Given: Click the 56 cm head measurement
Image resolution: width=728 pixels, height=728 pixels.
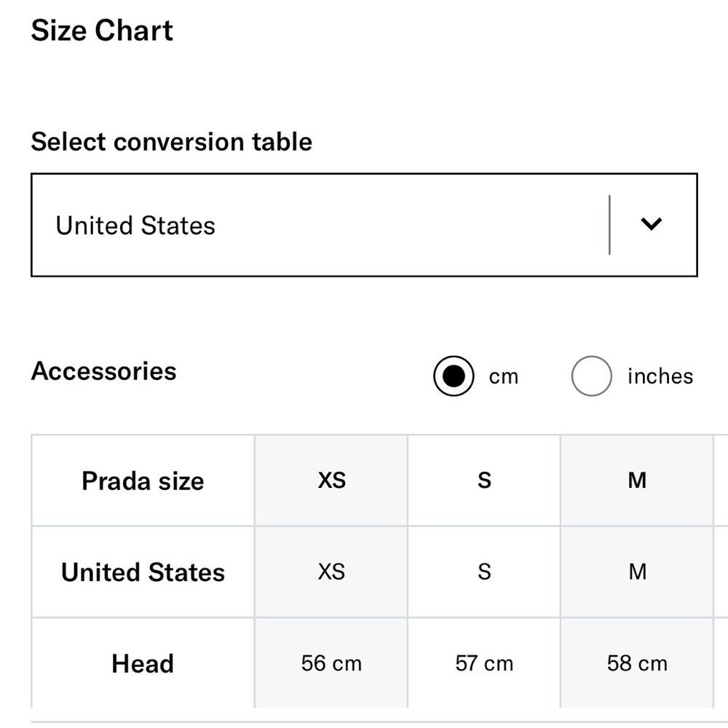Looking at the screenshot, I should [x=331, y=664].
